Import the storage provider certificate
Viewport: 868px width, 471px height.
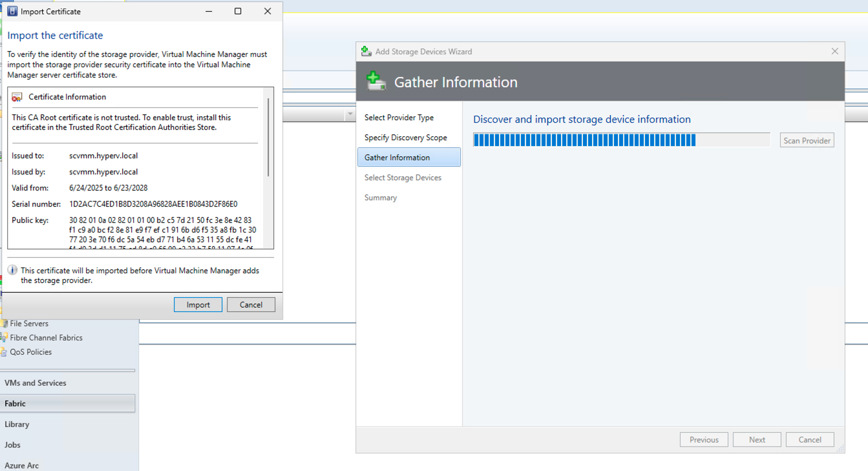(198, 305)
